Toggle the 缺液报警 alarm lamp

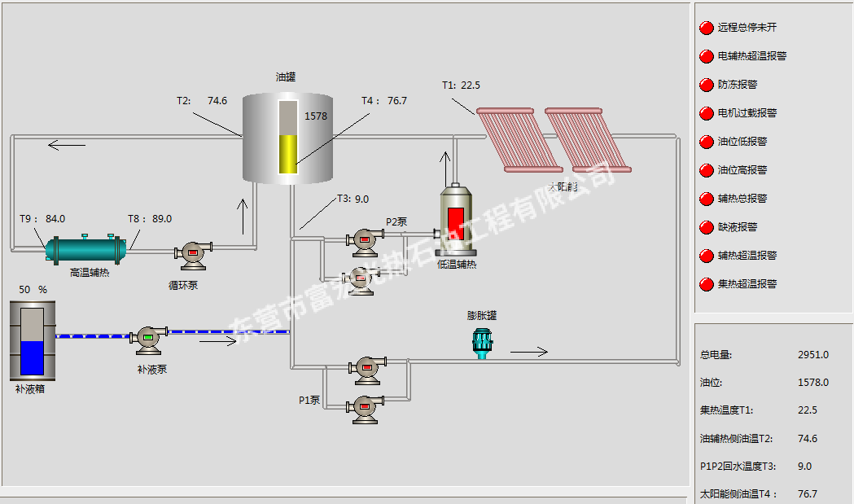pos(706,227)
